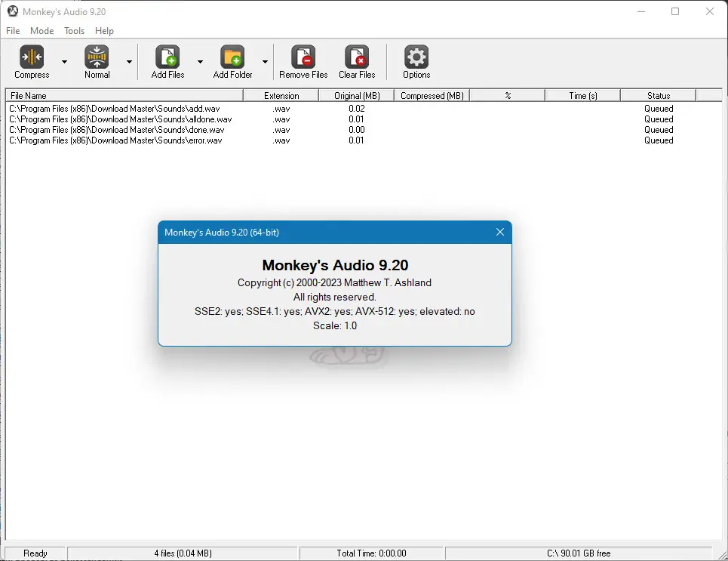Image resolution: width=728 pixels, height=561 pixels.
Task: Click Queued status of error.wav row
Action: (659, 140)
